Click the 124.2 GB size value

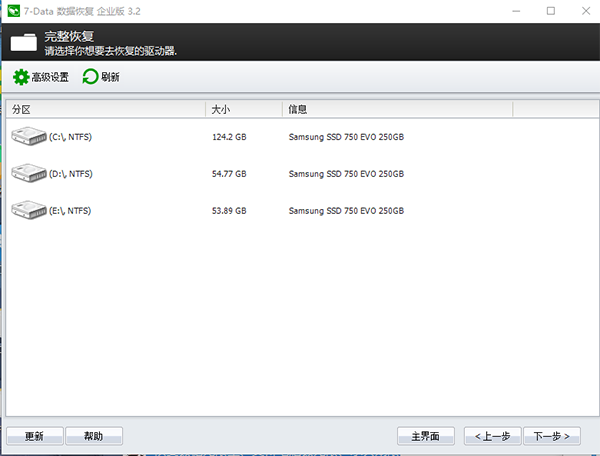coord(229,137)
